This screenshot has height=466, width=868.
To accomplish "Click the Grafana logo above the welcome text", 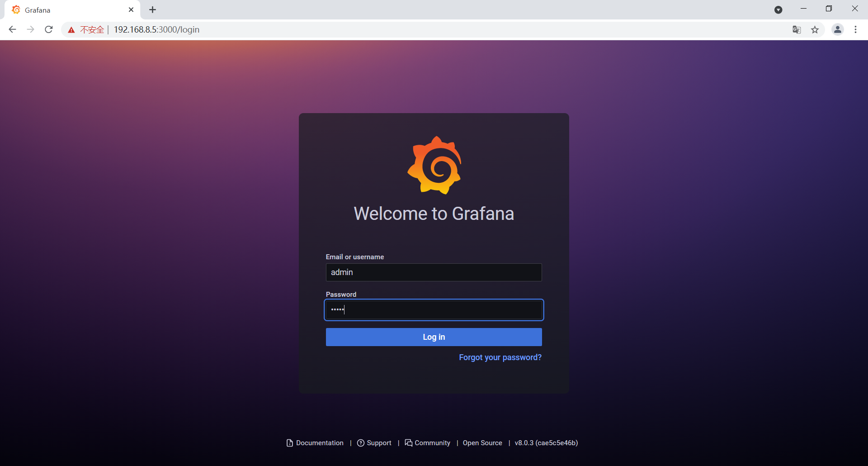I will point(434,165).
